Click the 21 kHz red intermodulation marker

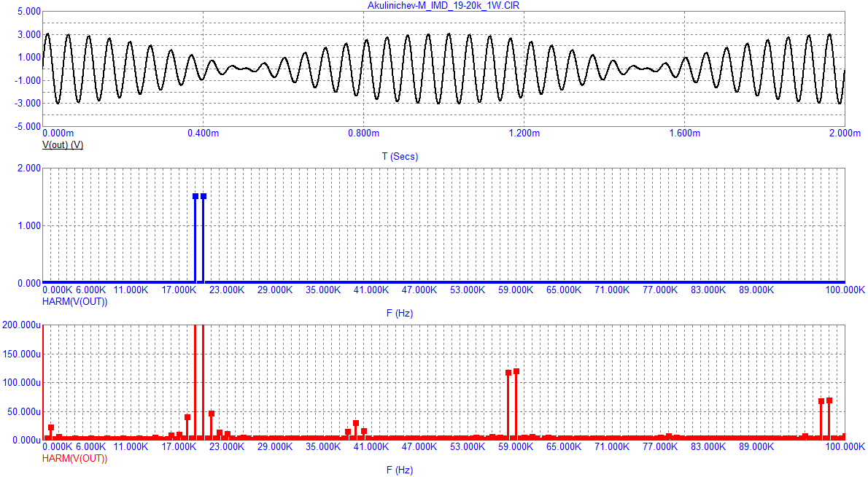coord(212,414)
